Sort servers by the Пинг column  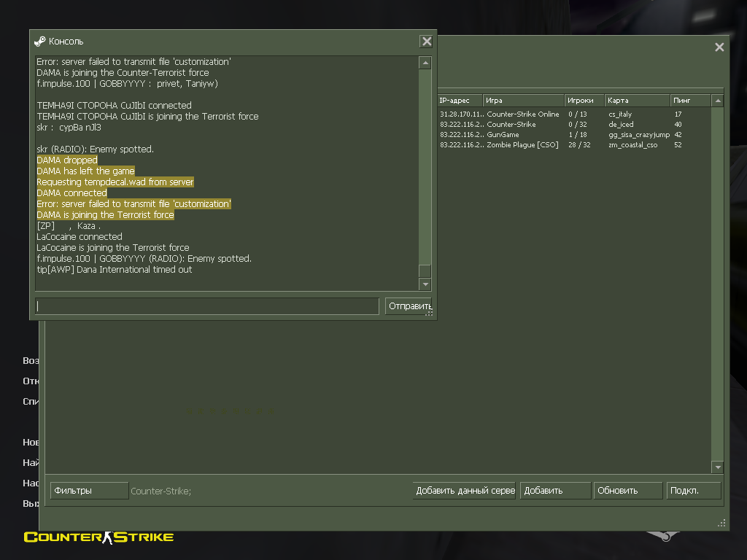point(690,101)
